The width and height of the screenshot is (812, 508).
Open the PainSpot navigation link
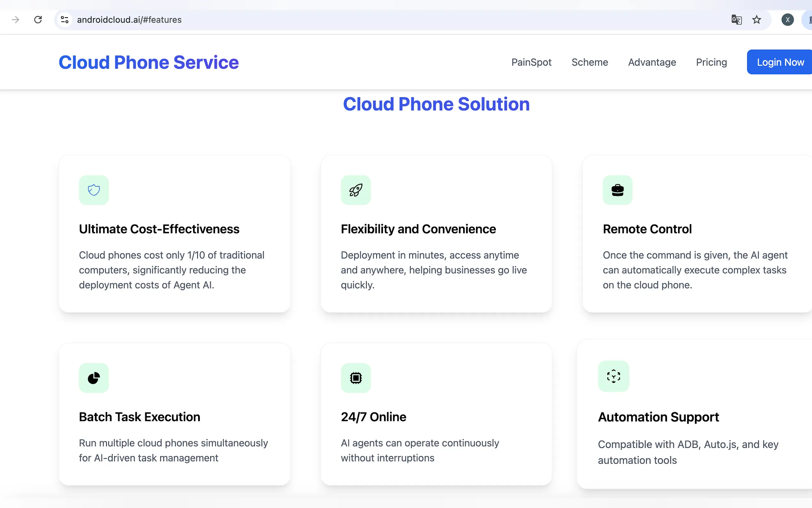[531, 62]
